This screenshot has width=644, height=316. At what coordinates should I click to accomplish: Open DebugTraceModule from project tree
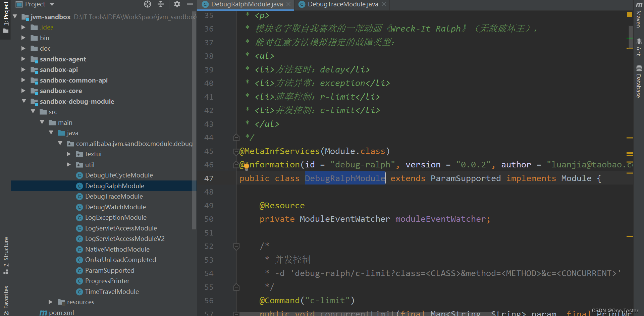[x=114, y=196]
